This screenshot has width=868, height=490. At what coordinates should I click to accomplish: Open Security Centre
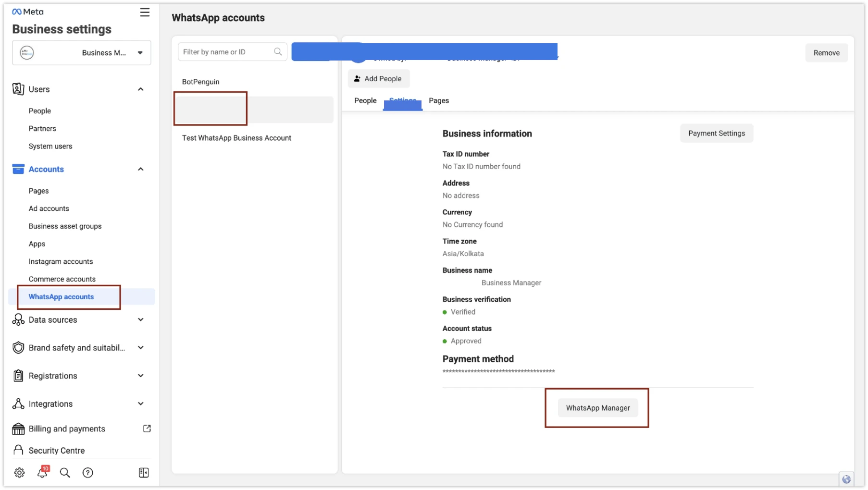click(57, 451)
